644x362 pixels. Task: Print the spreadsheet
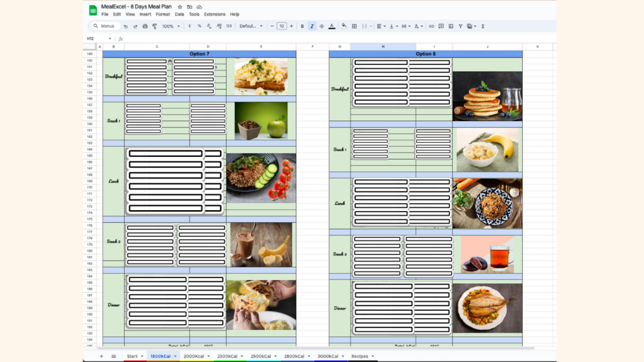[x=145, y=26]
